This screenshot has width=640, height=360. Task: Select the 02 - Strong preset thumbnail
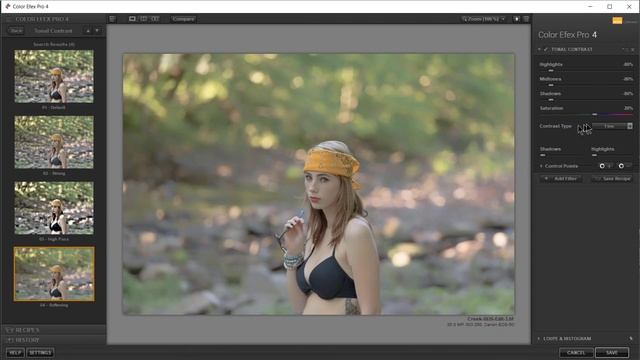(54, 142)
